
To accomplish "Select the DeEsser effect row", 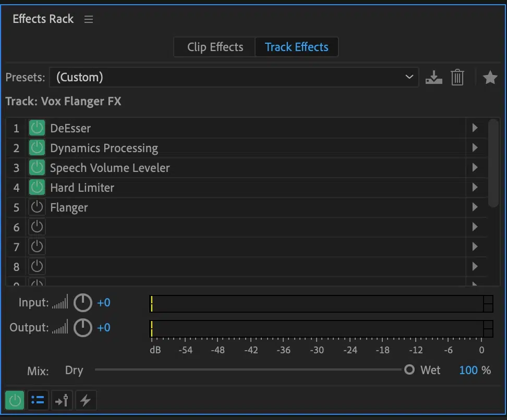I will [x=246, y=128].
